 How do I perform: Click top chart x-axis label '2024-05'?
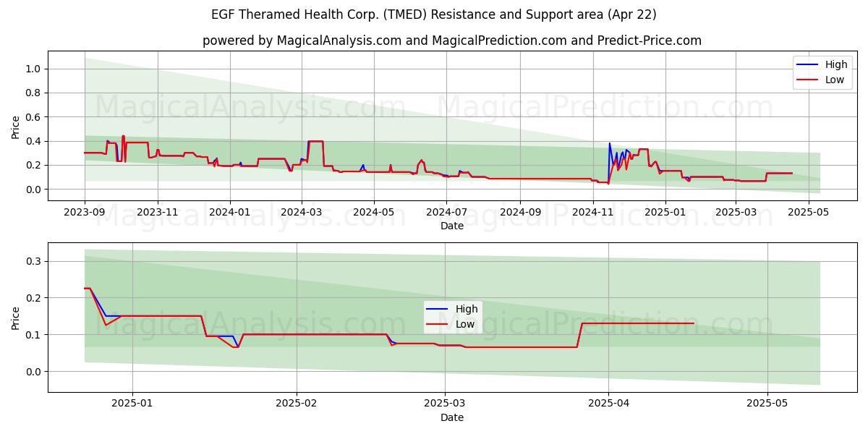pyautogui.click(x=374, y=213)
